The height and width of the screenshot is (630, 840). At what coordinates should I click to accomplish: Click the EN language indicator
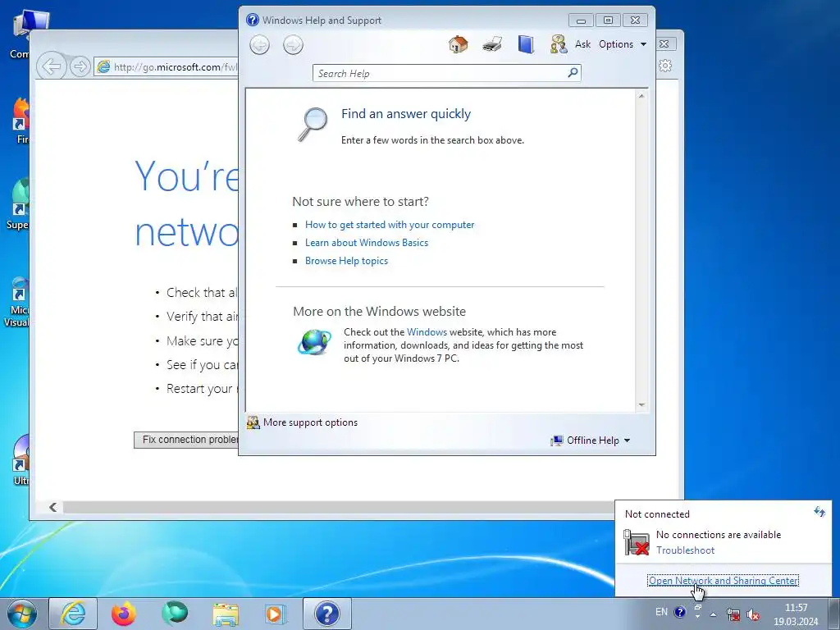662,612
